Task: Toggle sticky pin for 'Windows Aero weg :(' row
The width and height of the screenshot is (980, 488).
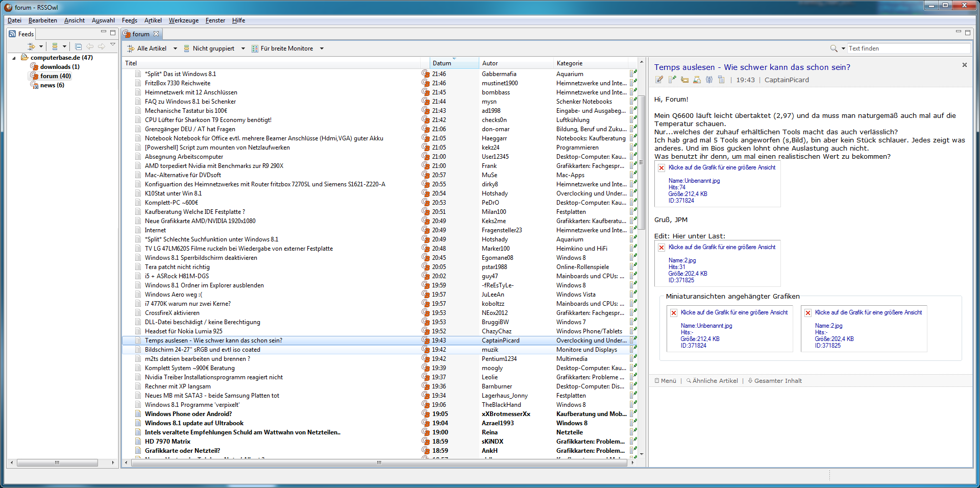Action: coord(633,295)
